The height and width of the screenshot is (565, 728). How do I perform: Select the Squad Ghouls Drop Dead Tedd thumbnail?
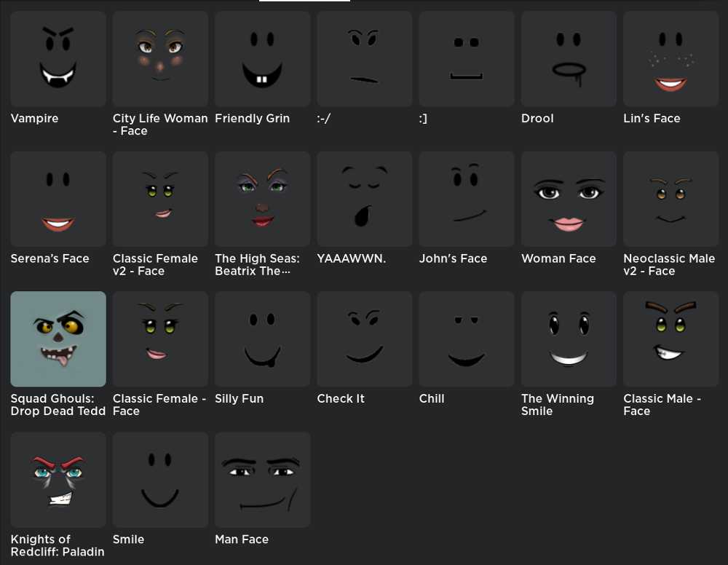coord(58,339)
